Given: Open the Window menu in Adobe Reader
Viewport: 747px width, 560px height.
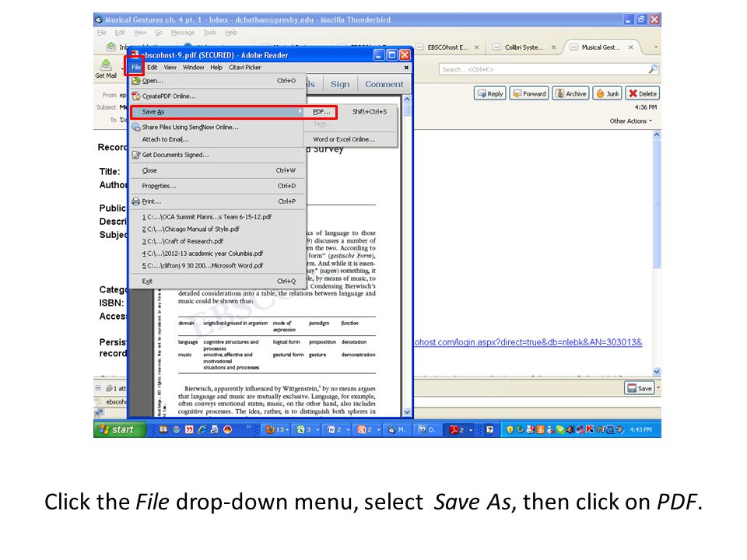Looking at the screenshot, I should 194,67.
